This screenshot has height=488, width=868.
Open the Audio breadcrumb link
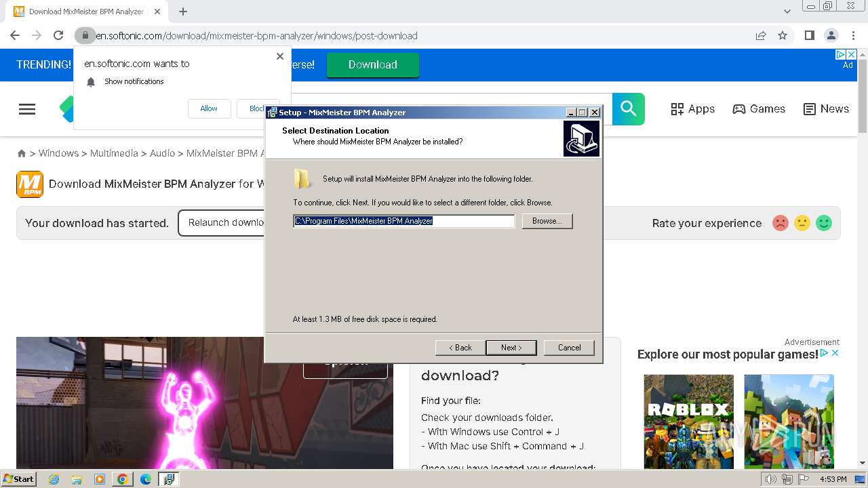[162, 153]
